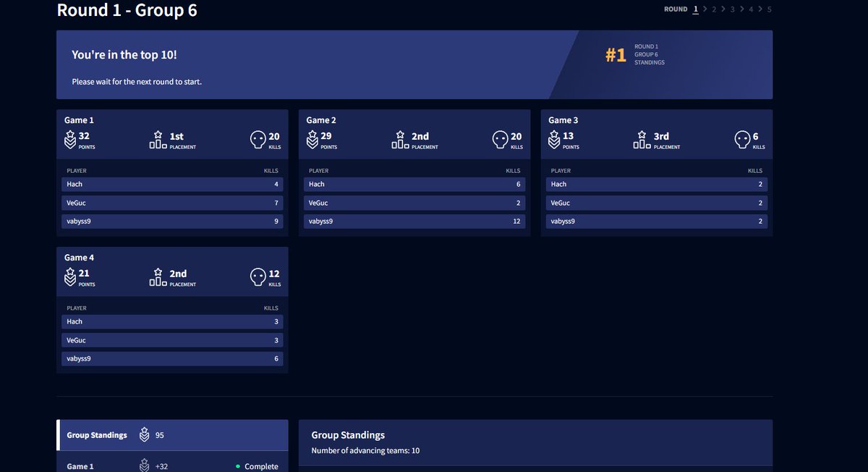This screenshot has height=472, width=868.
Task: Select Hach's row in Game 4
Action: (172, 321)
